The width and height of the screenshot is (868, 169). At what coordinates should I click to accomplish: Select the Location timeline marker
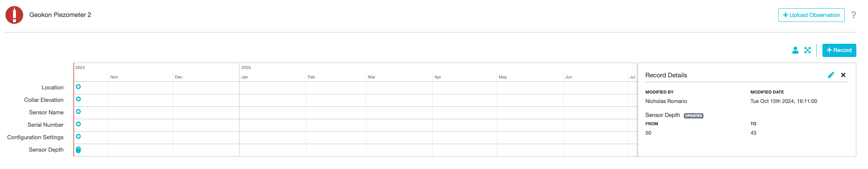coord(78,87)
